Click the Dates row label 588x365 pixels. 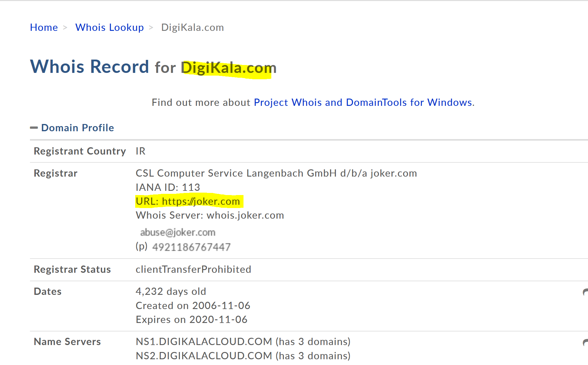[x=48, y=292]
